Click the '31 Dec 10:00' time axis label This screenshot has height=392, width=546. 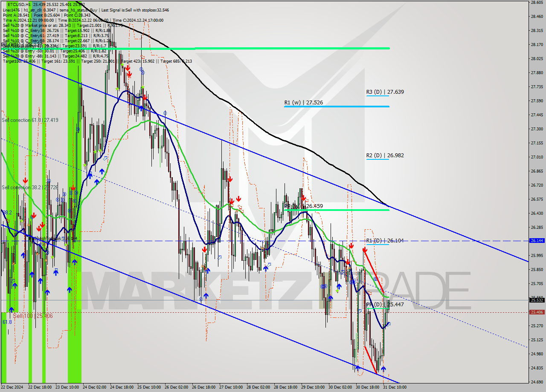pyautogui.click(x=395, y=387)
